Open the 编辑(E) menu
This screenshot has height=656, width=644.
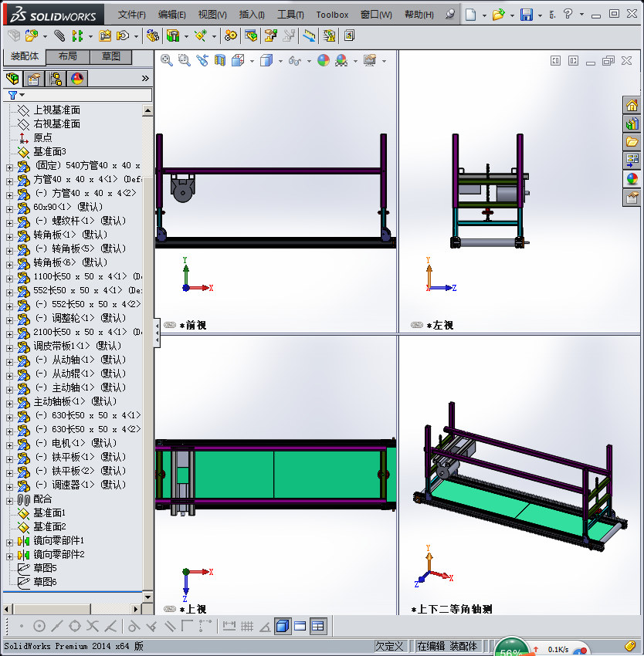tap(172, 15)
